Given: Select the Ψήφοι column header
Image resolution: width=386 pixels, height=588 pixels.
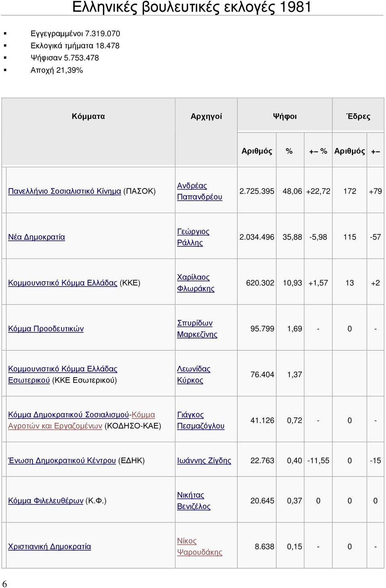Looking at the screenshot, I should coord(285,116).
